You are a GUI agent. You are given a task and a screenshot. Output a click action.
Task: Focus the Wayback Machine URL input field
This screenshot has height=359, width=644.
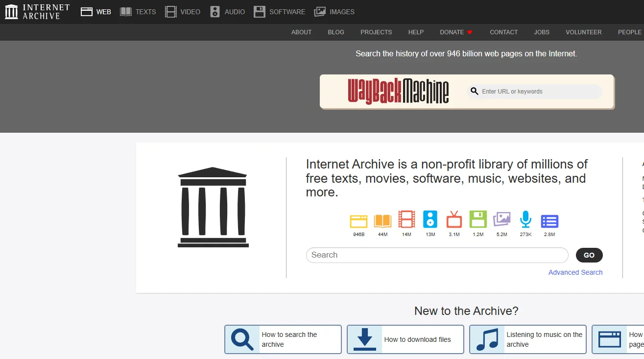pyautogui.click(x=539, y=92)
